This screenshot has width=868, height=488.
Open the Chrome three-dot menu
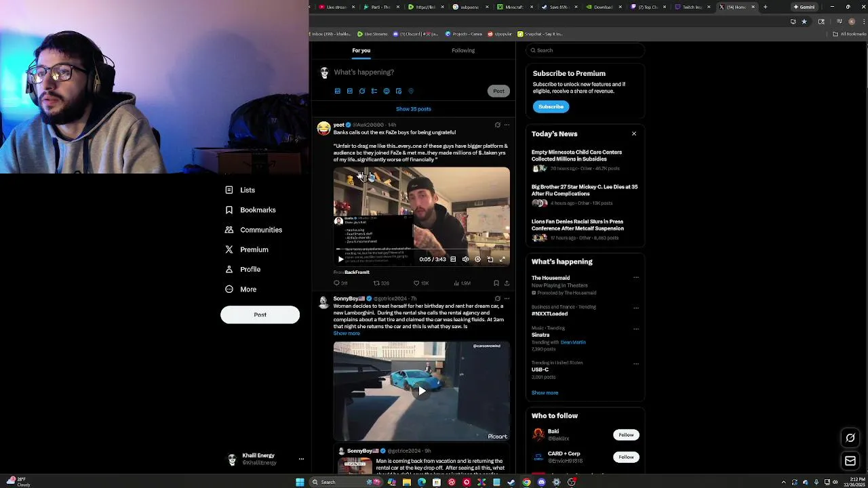(x=863, y=21)
